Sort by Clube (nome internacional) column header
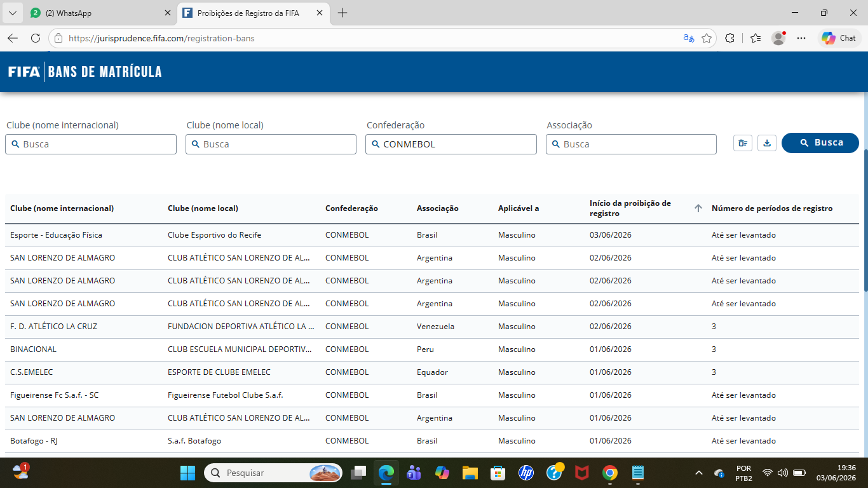The image size is (868, 488). click(x=62, y=208)
